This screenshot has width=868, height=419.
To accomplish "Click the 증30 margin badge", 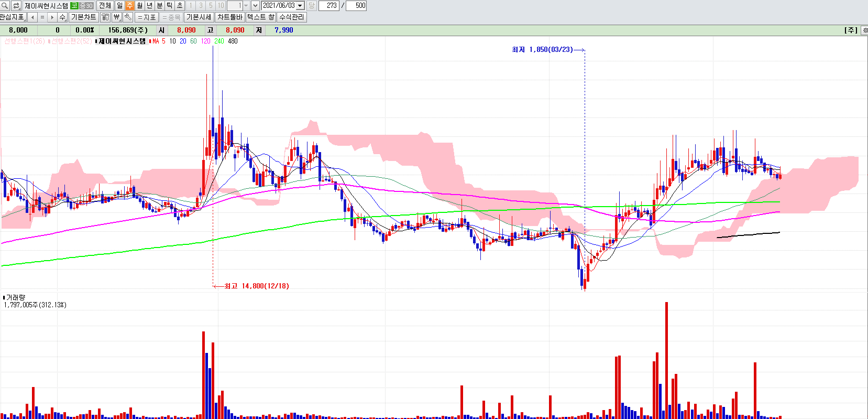I will 86,5.
